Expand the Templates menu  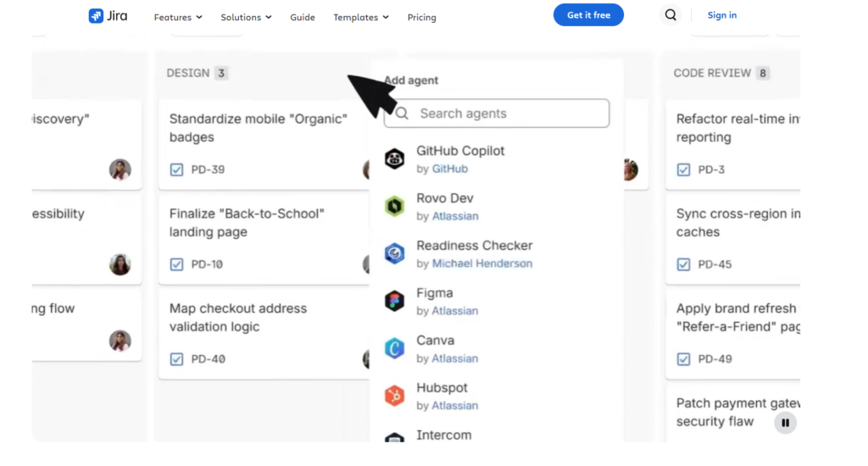point(361,17)
